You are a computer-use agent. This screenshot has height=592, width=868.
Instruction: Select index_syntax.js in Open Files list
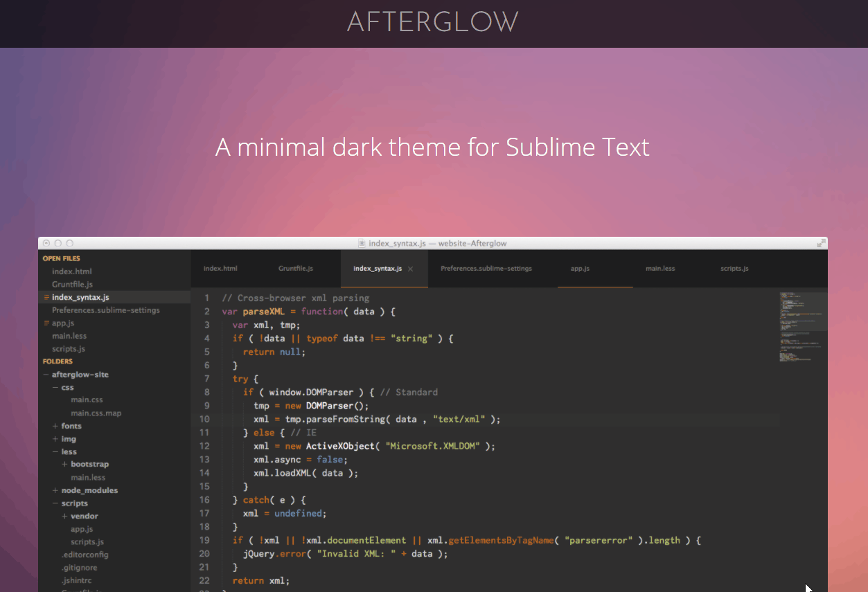pyautogui.click(x=80, y=297)
